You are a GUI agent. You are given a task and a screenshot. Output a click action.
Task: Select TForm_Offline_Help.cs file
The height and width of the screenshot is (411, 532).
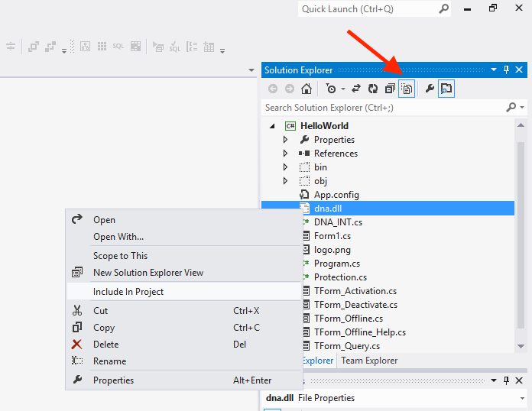(360, 332)
